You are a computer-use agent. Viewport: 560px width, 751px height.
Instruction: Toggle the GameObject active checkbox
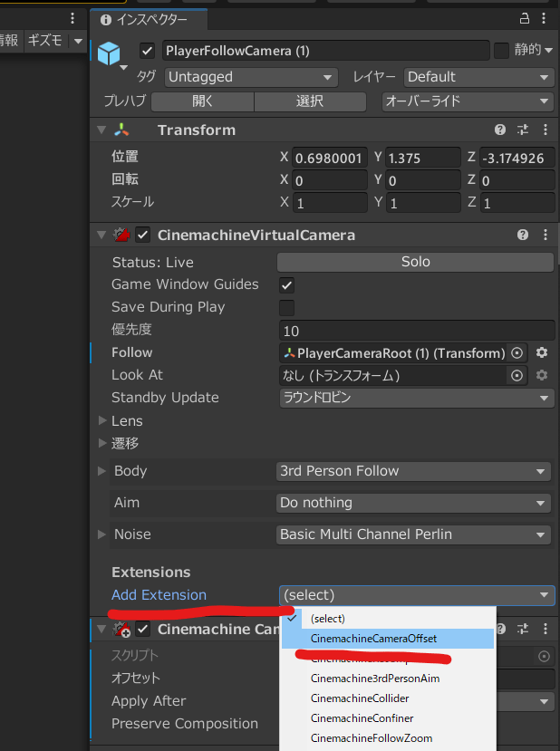(147, 51)
